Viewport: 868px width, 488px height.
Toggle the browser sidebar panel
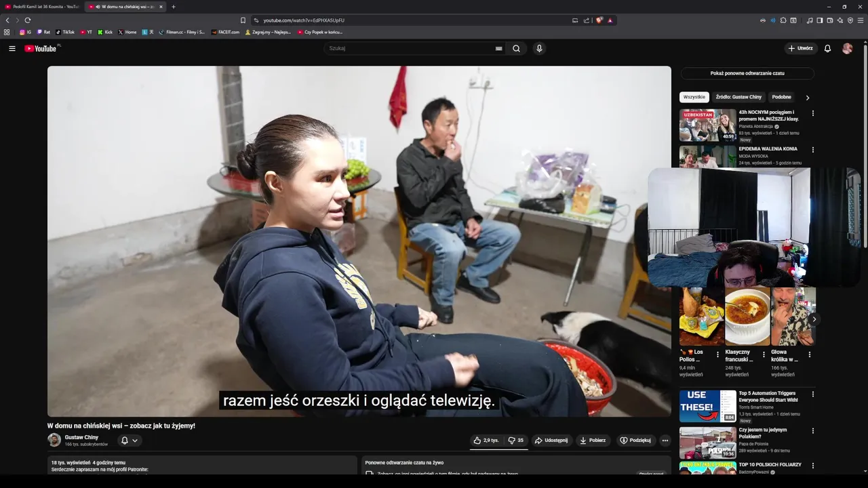coord(820,20)
